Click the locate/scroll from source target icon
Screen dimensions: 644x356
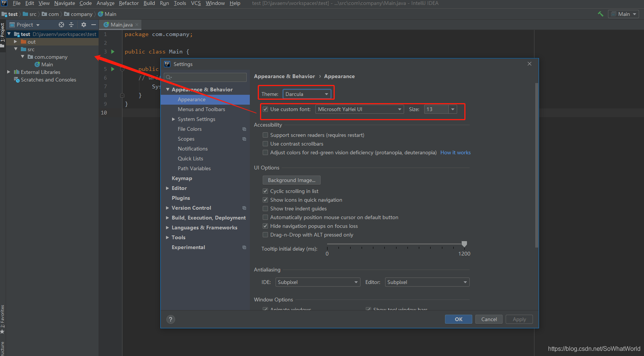click(x=61, y=25)
